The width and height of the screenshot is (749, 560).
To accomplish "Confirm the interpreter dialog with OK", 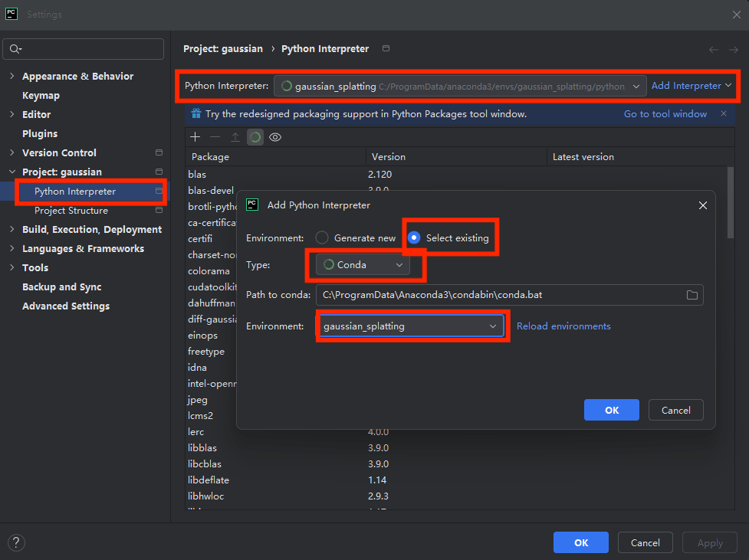I will coord(611,410).
